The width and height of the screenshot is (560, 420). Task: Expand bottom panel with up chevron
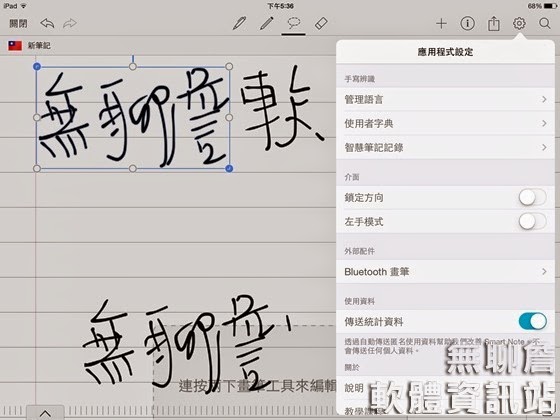point(45,414)
